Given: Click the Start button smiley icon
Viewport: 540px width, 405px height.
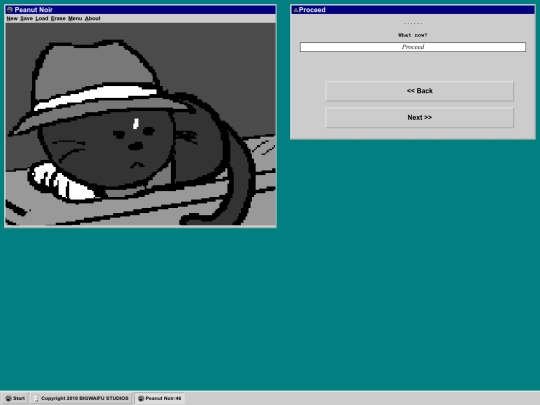Looking at the screenshot, I should 8,398.
